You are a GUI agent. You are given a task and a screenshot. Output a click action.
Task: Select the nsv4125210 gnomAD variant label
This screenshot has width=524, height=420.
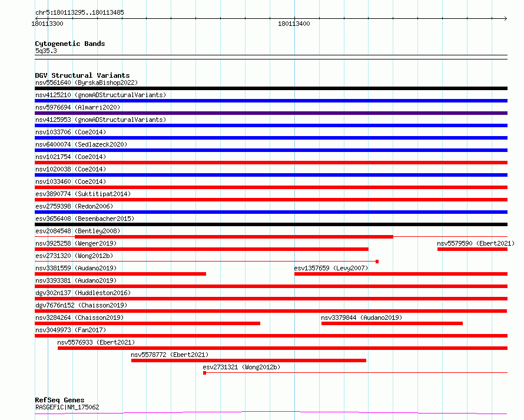pos(101,95)
